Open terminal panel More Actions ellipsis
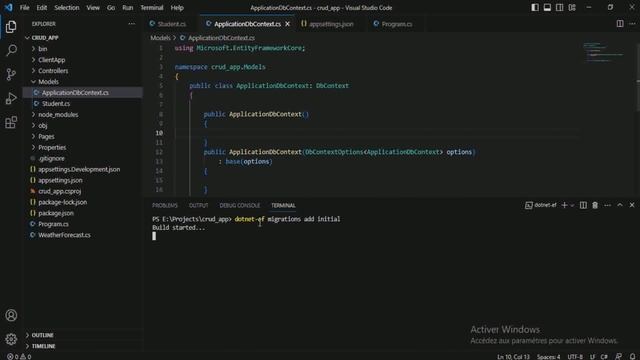The image size is (640, 360). (x=607, y=205)
